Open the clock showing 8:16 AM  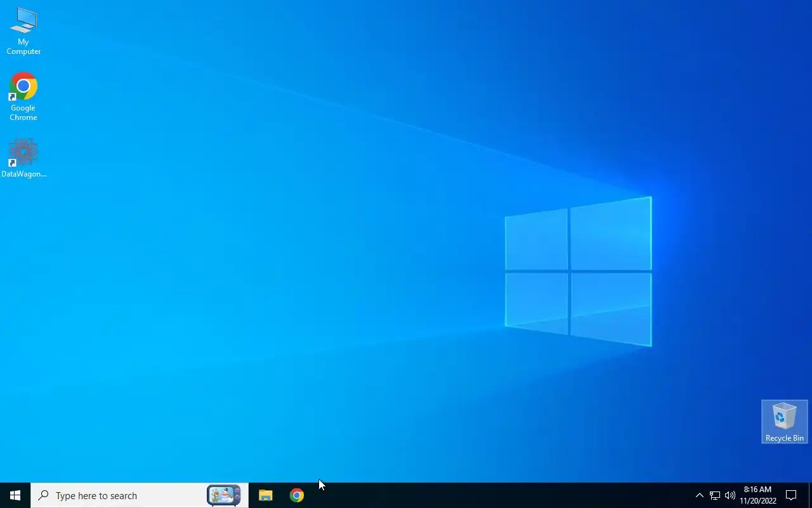click(757, 495)
